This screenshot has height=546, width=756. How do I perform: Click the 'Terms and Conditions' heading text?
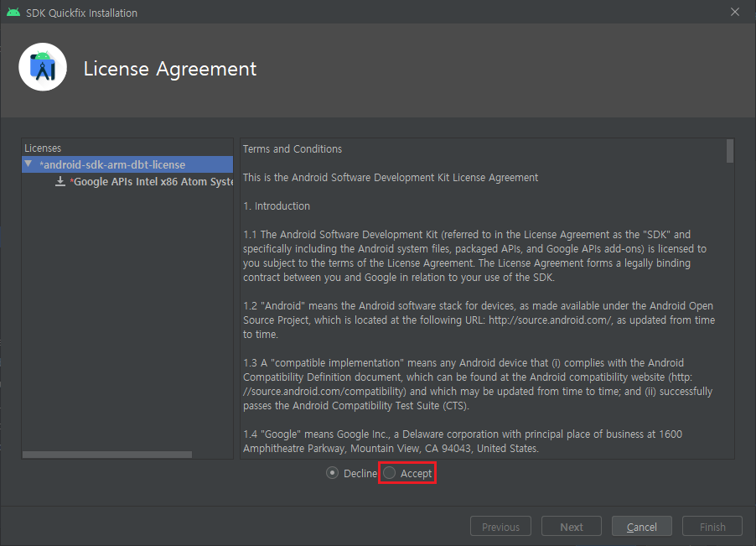(x=293, y=149)
